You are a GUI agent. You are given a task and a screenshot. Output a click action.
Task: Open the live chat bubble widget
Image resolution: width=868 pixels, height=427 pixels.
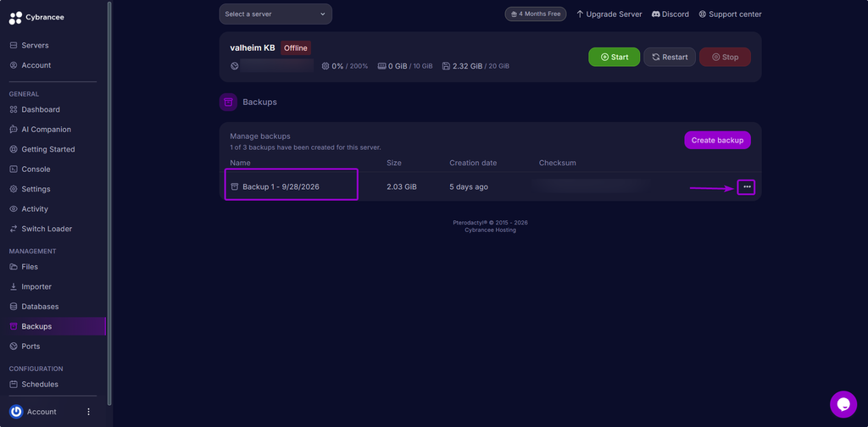[843, 404]
